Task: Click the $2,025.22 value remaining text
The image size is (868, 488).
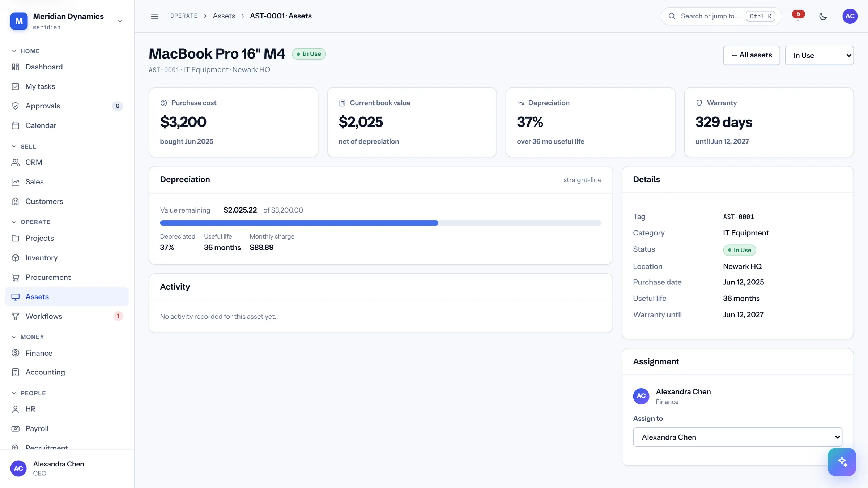Action: [x=240, y=210]
